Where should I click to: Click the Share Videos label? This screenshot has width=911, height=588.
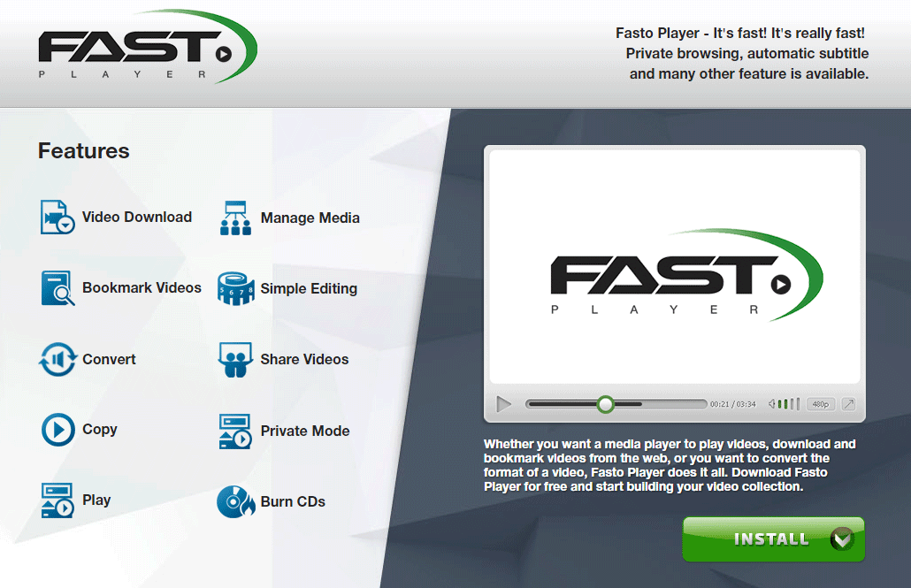pyautogui.click(x=304, y=359)
